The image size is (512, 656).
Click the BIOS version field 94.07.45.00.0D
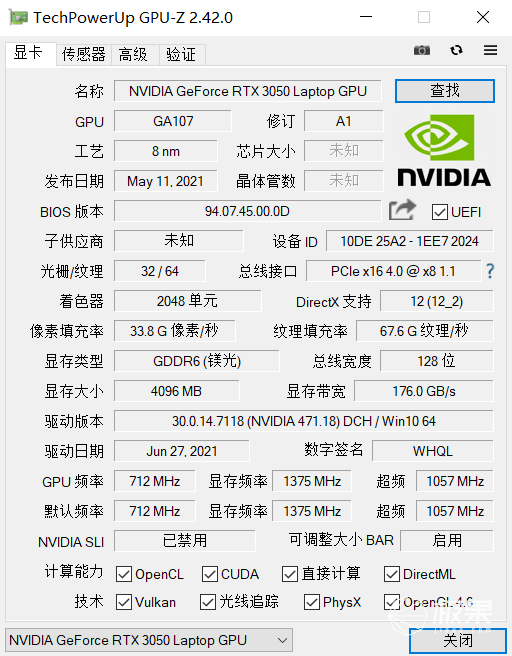(248, 211)
